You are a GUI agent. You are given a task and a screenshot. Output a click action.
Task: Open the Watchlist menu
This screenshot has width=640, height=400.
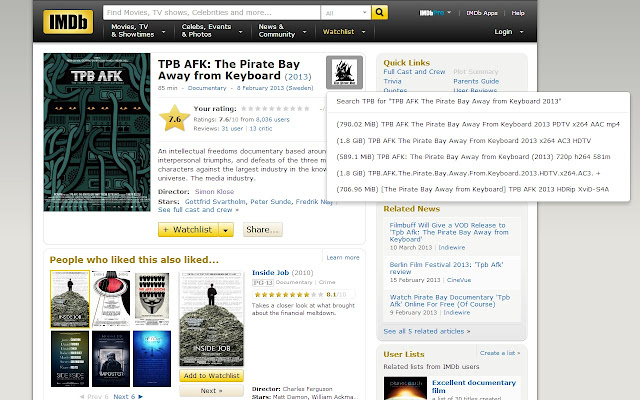pyautogui.click(x=344, y=31)
